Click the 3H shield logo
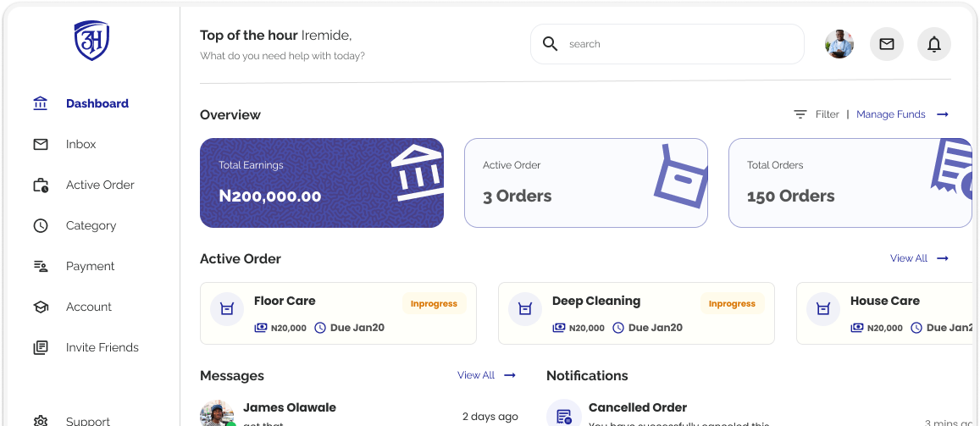Viewport: 980px width, 426px height. [x=91, y=41]
